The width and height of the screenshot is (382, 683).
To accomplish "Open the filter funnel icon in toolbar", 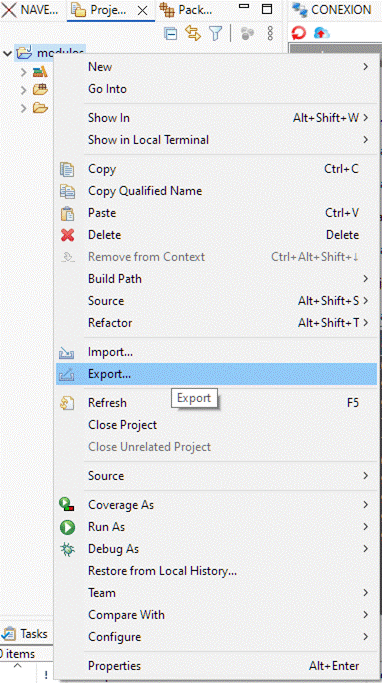I will 216,34.
